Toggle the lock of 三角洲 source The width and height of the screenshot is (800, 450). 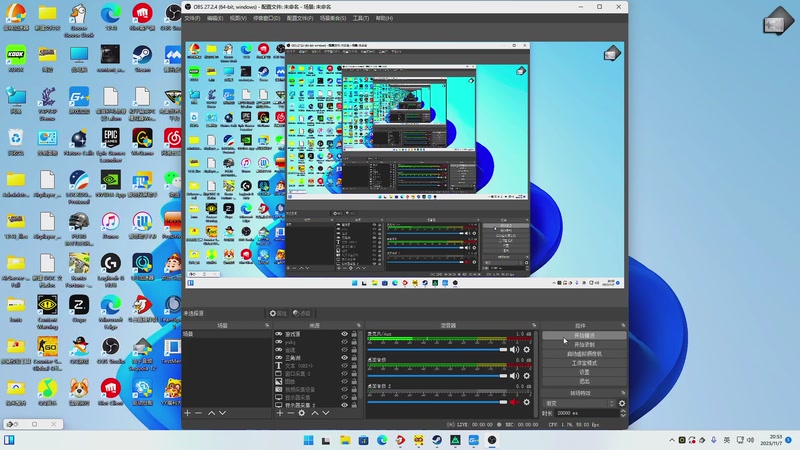[x=354, y=358]
